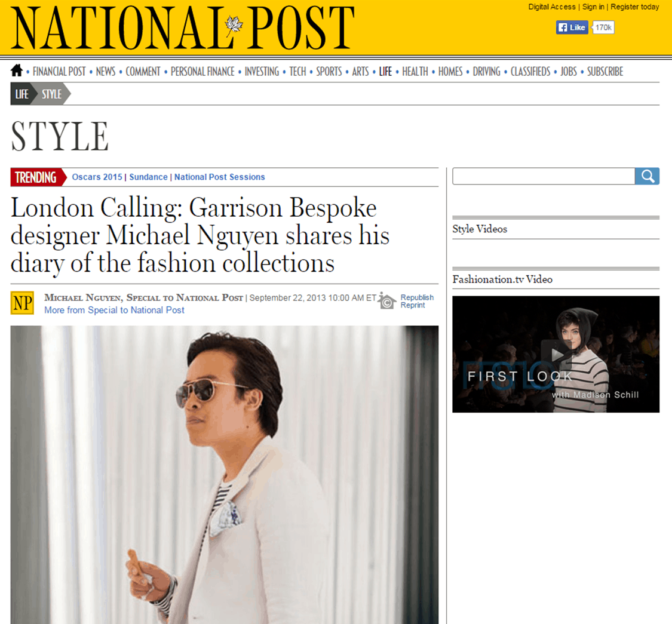Go to the Sports section

329,72
